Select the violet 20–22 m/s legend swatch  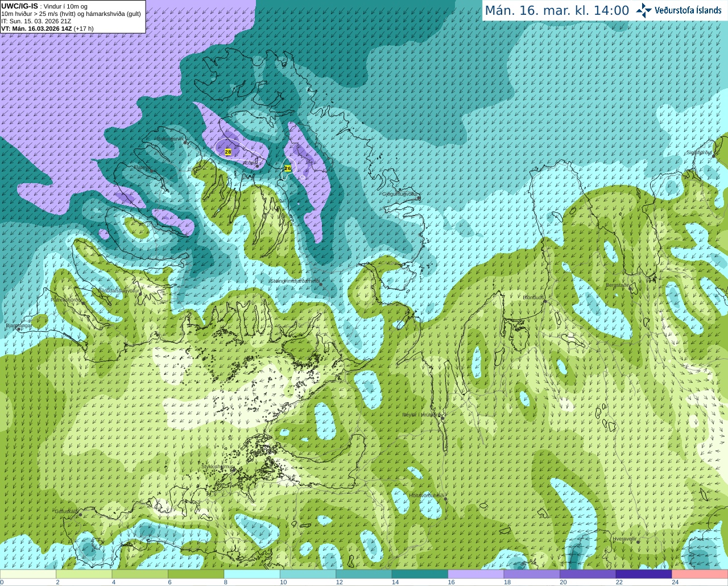click(x=588, y=574)
